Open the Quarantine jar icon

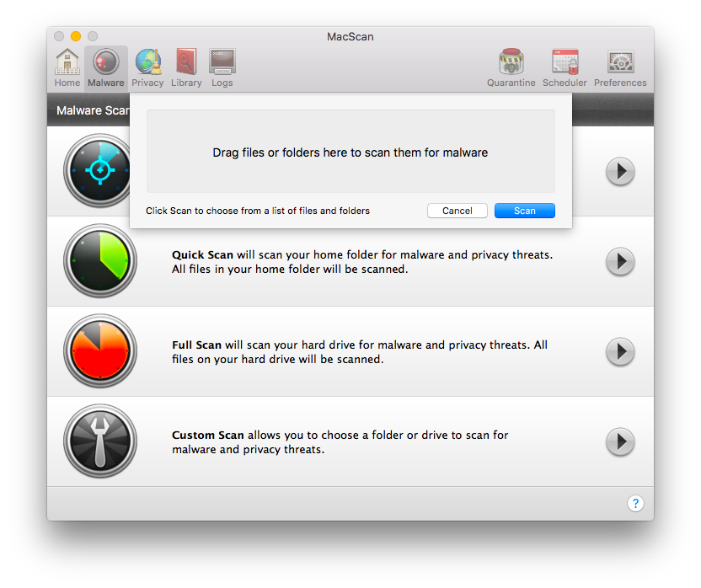click(x=511, y=68)
